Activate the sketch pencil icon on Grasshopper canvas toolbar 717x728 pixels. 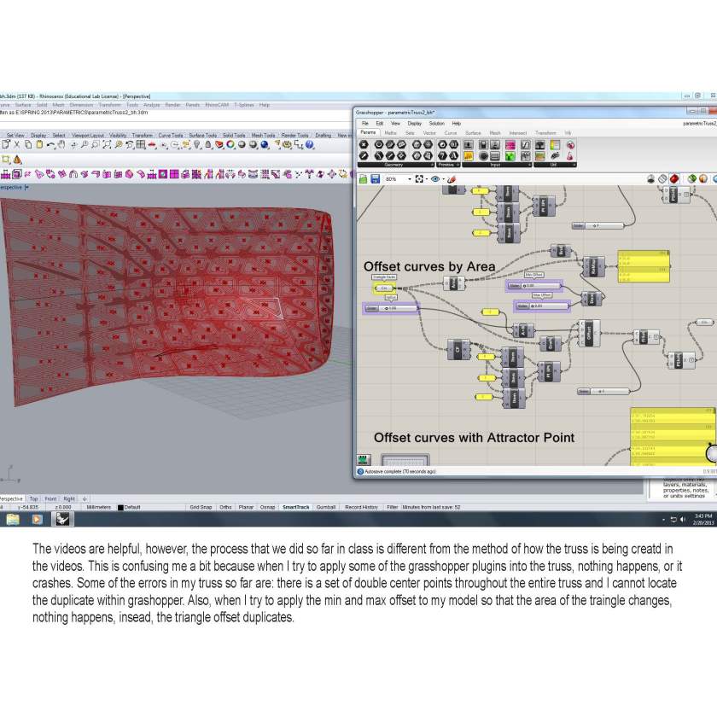point(452,178)
